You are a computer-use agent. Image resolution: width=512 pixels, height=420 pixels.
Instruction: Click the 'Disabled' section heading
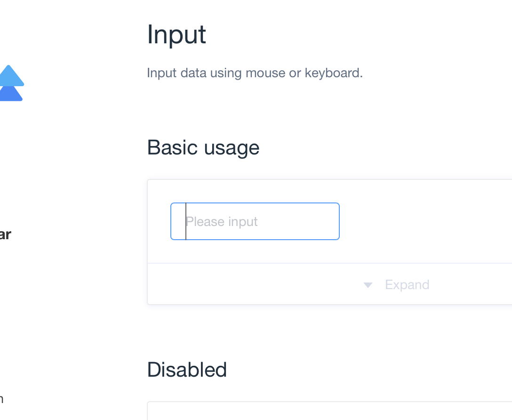tap(187, 370)
